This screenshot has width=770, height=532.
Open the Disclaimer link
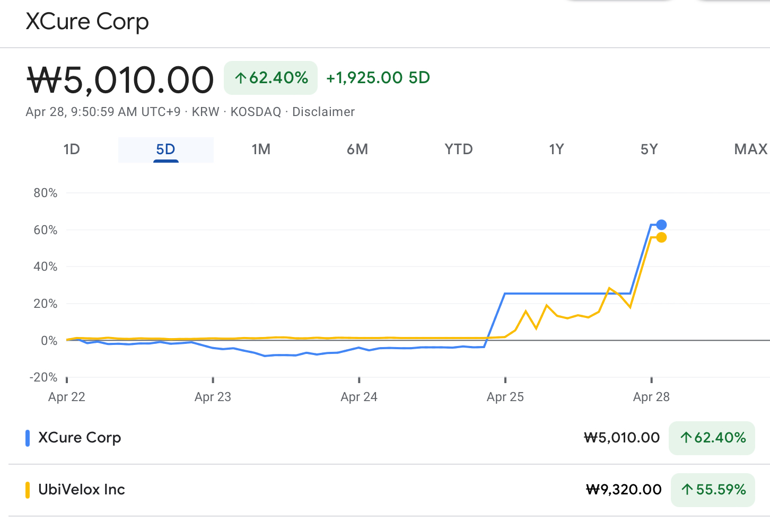point(323,112)
